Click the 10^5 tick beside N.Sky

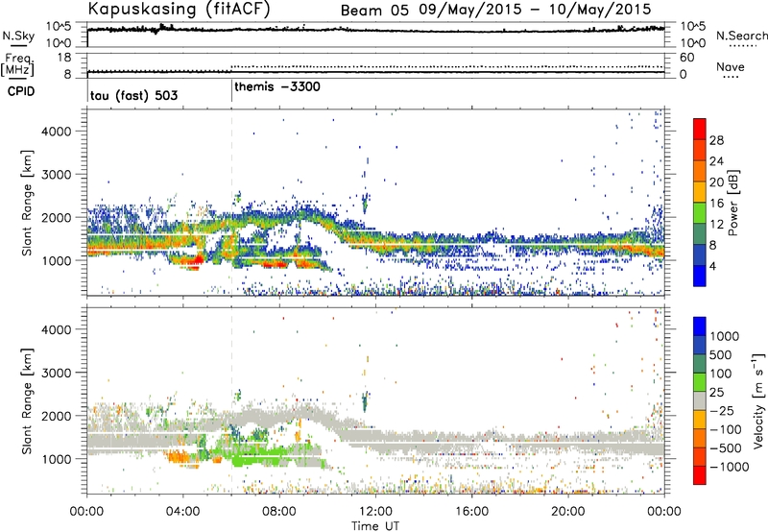(59, 27)
